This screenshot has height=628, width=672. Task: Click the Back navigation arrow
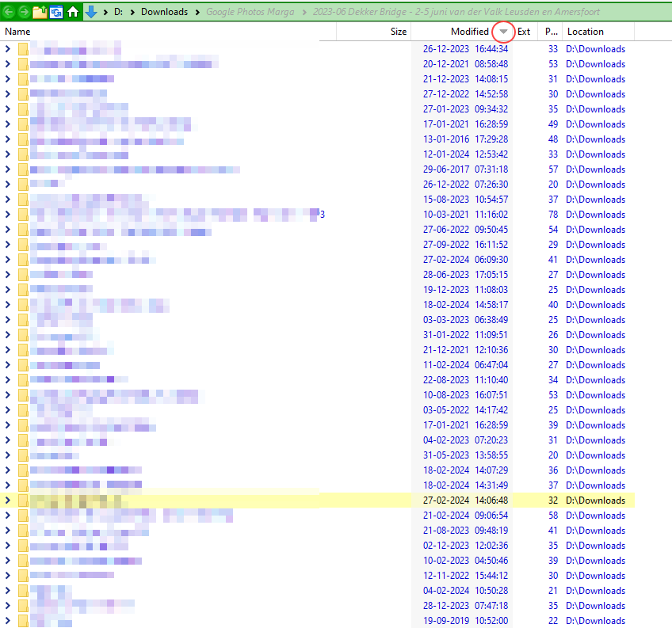tap(9, 12)
